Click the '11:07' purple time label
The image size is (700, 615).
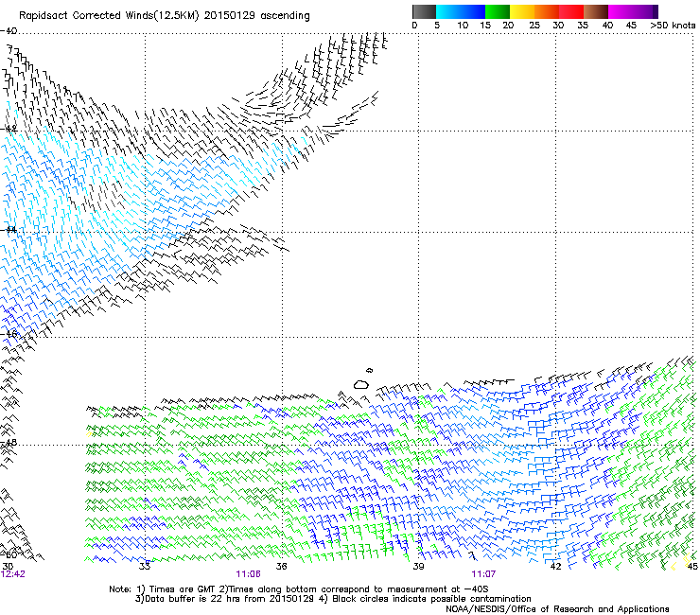[483, 574]
